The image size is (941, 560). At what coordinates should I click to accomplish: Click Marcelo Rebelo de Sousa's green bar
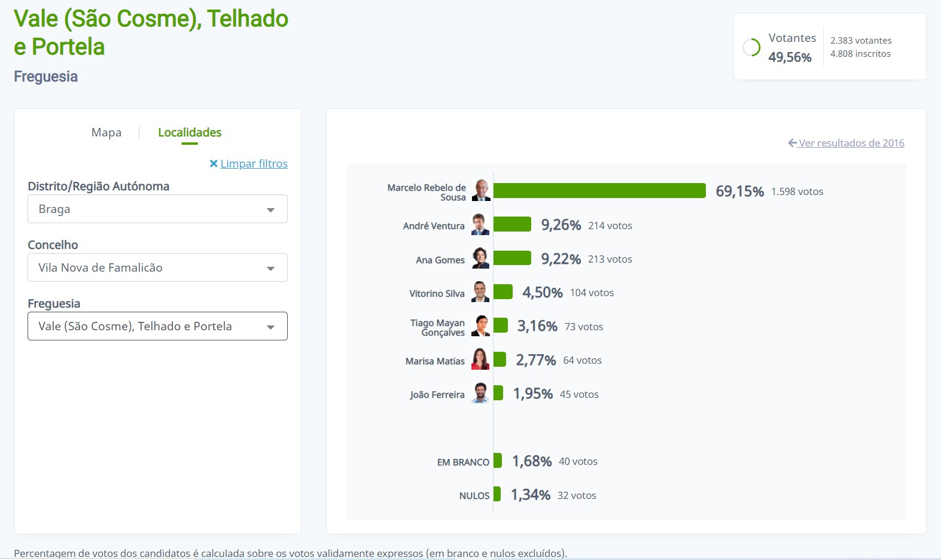pos(599,191)
